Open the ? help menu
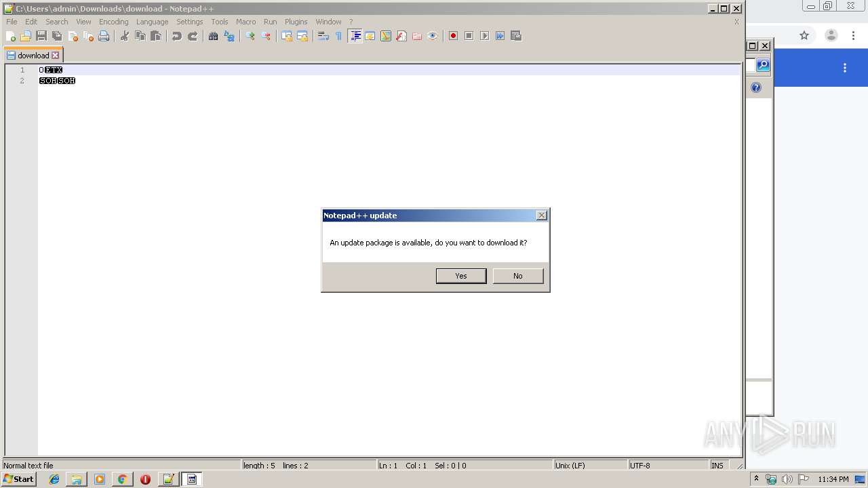868x488 pixels. pos(351,22)
